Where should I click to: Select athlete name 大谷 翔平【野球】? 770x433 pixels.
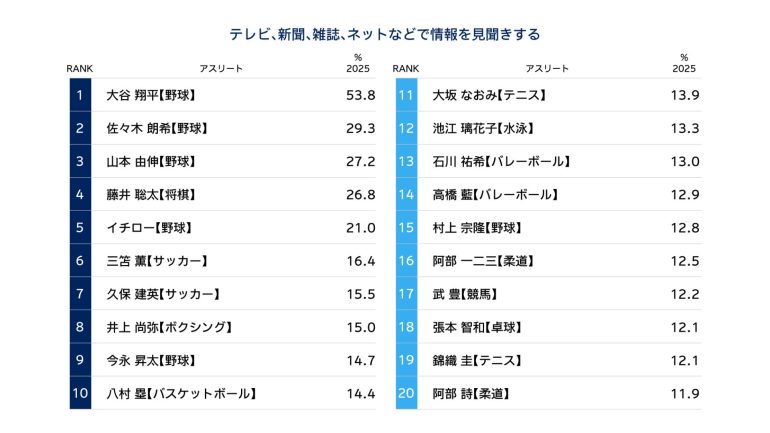click(150, 95)
